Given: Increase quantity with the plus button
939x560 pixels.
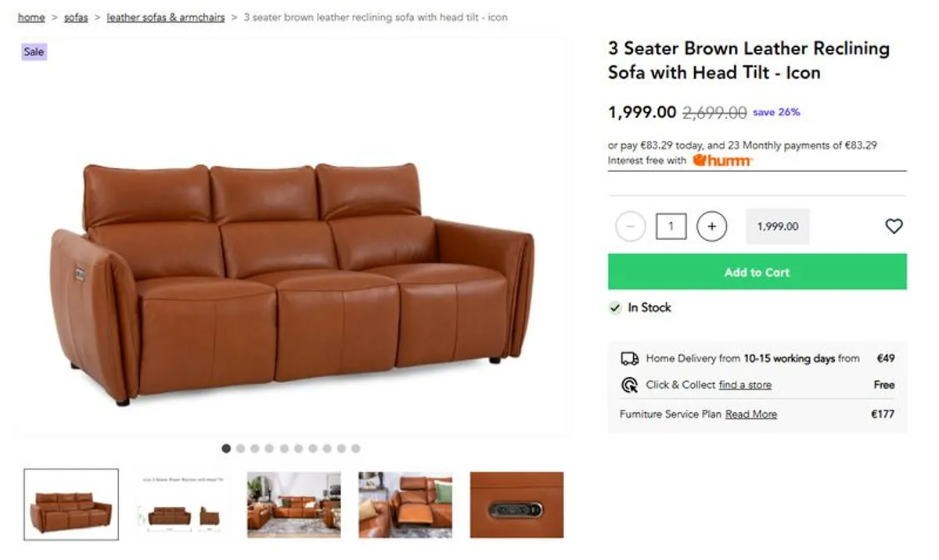Looking at the screenshot, I should (x=711, y=227).
